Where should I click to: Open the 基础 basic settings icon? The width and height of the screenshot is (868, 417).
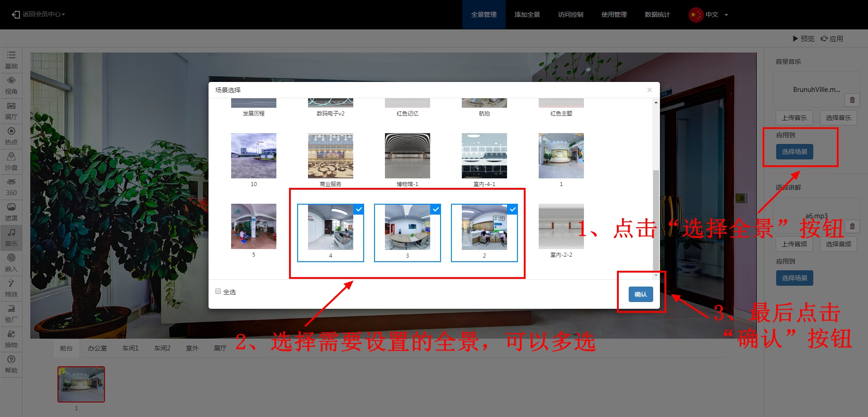[x=11, y=59]
